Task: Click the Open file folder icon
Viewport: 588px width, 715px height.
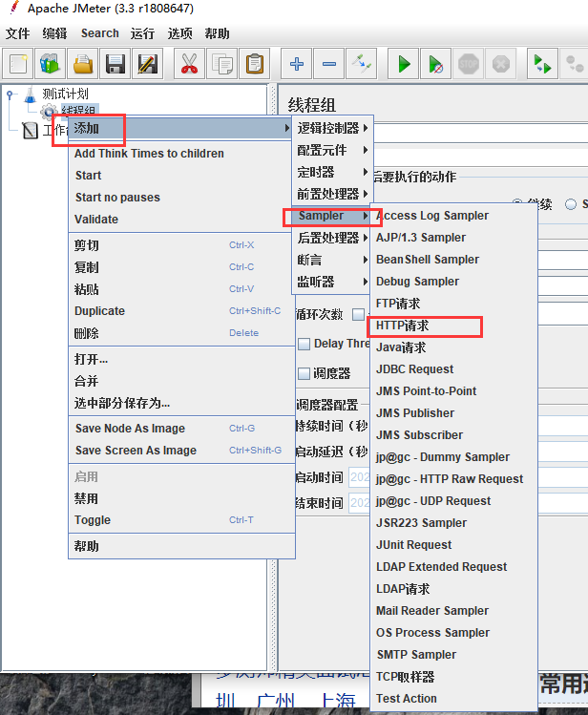Action: coord(83,64)
